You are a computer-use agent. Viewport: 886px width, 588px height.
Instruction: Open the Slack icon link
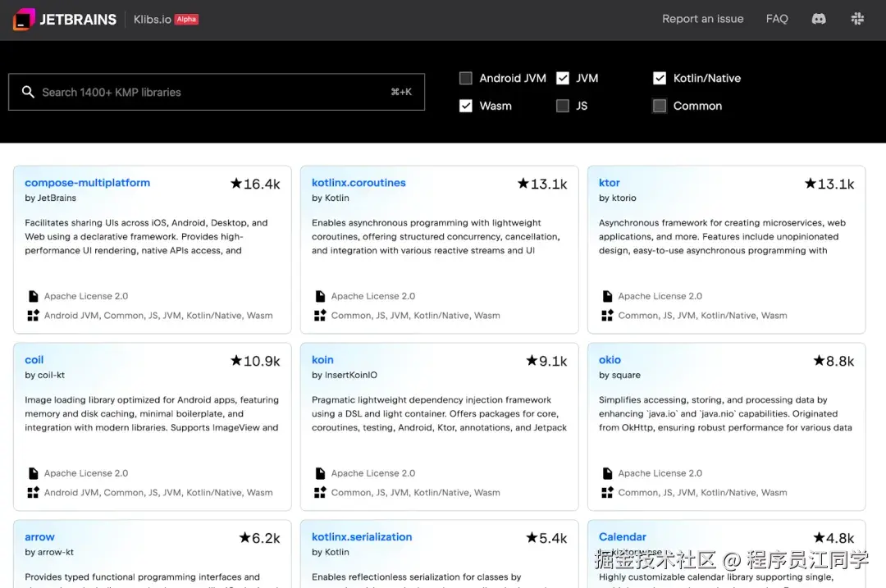tap(857, 19)
